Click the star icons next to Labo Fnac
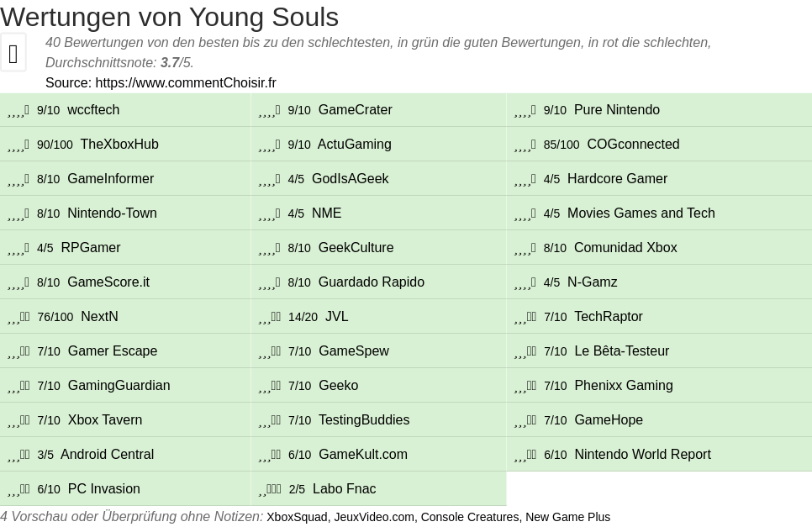This screenshot has width=812, height=527. [270, 489]
